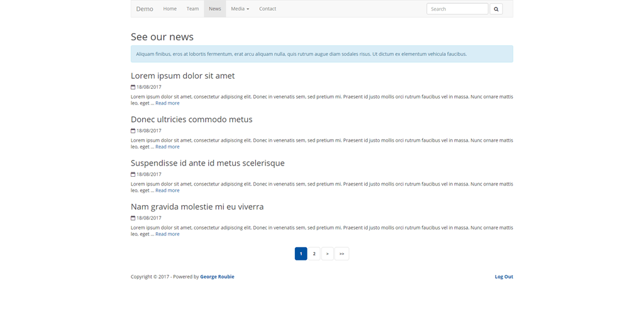Click the magnifier search button

click(496, 9)
